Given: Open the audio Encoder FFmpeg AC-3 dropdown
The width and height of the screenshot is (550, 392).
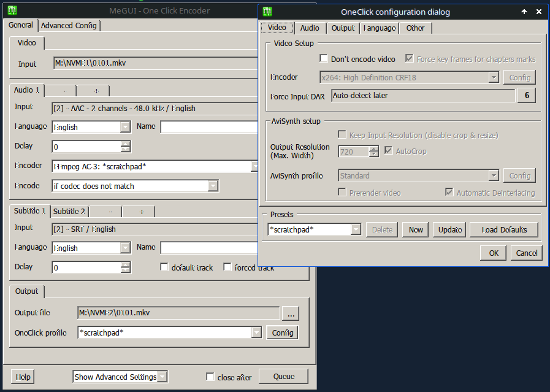Looking at the screenshot, I should (x=254, y=166).
